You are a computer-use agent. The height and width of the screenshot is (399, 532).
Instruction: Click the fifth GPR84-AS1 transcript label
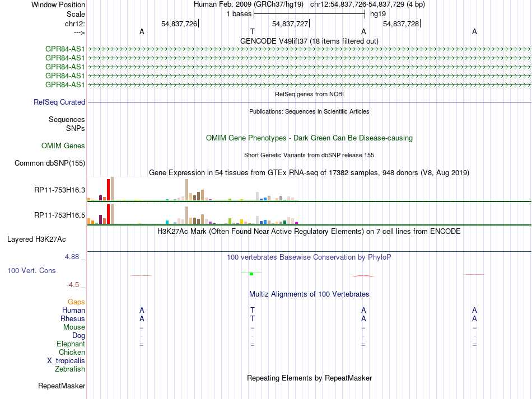tap(65, 85)
